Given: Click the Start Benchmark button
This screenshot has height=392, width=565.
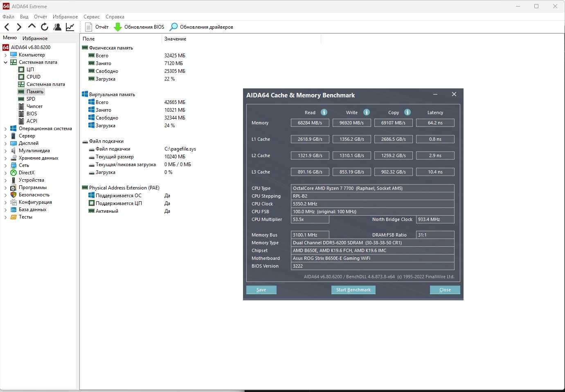Looking at the screenshot, I should [353, 290].
